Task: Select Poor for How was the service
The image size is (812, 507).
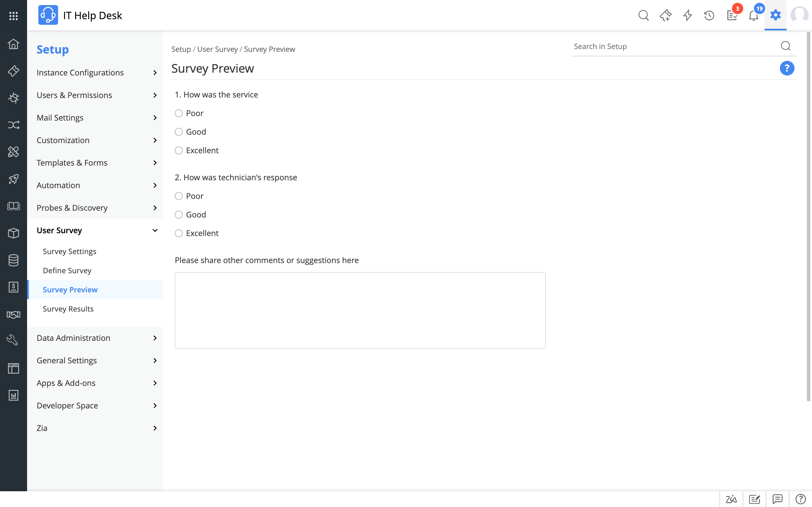Action: pyautogui.click(x=179, y=113)
